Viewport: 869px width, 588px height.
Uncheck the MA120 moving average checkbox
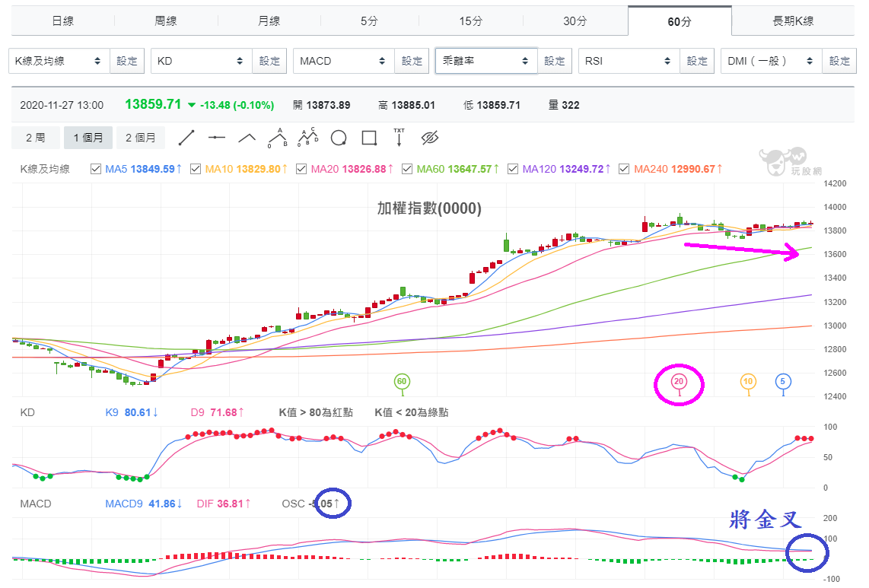click(513, 169)
